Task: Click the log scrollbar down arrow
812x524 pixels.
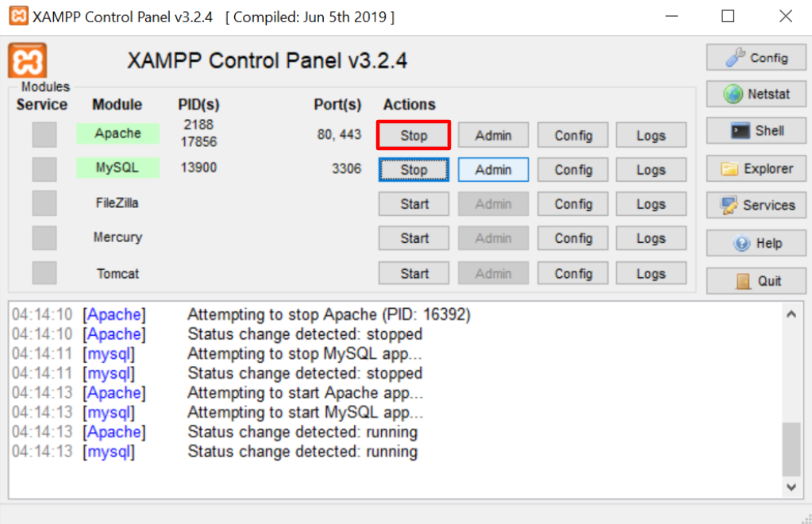Action: (791, 487)
